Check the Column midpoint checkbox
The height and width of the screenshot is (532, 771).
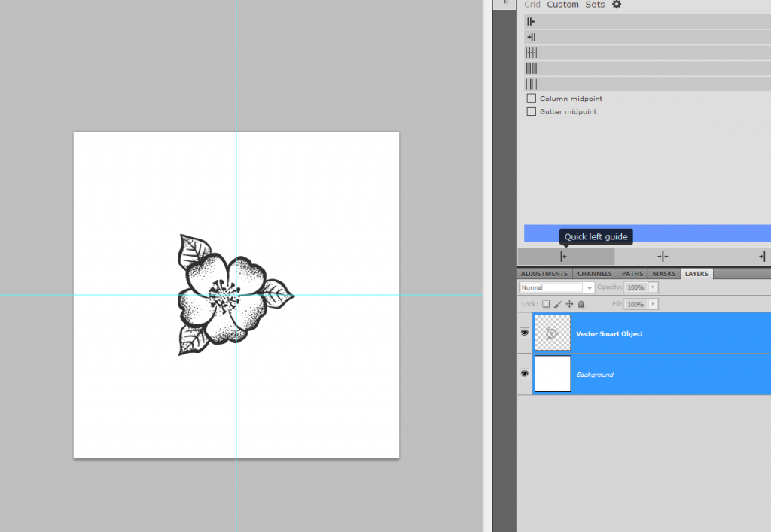(530, 98)
